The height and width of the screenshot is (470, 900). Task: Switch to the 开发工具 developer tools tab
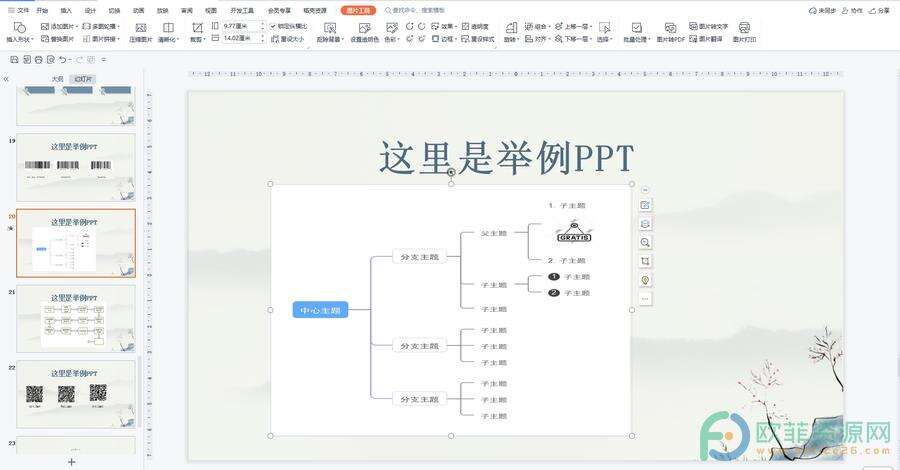pos(242,10)
